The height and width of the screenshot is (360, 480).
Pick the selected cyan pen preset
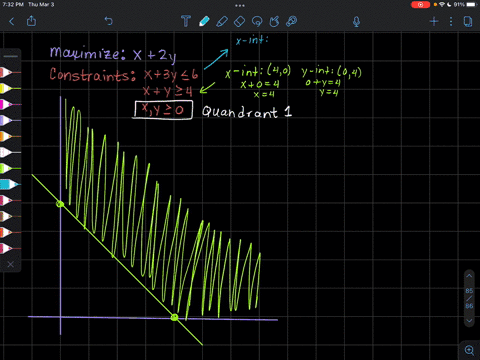coord(10,184)
